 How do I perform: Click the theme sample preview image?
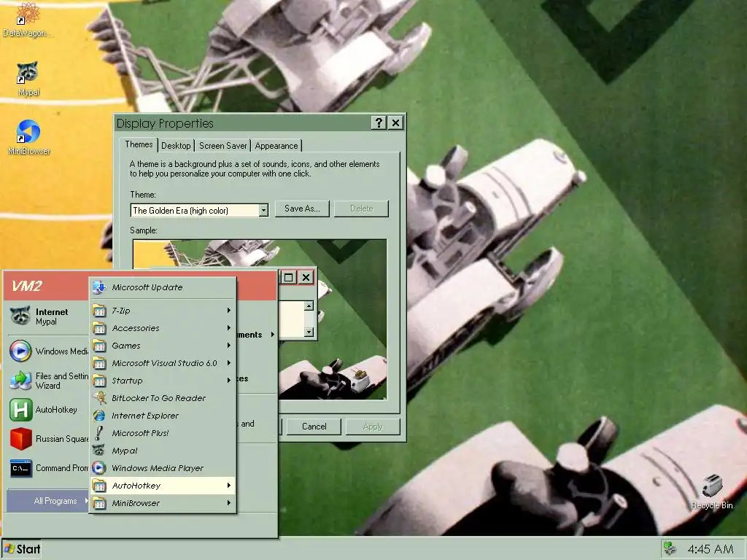260,319
